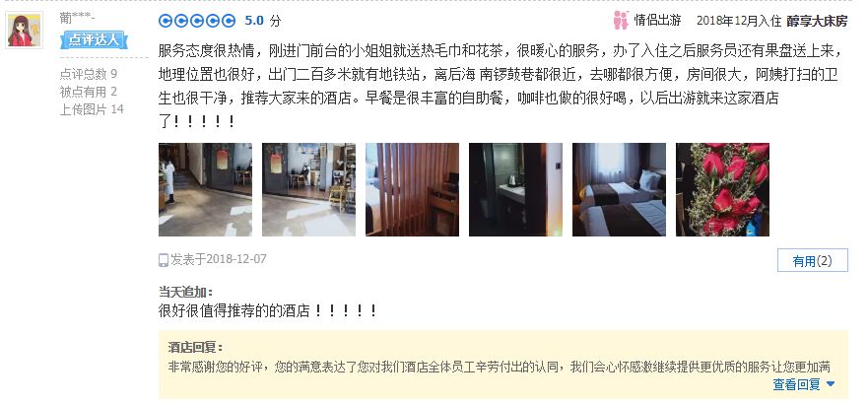View the red roses bouquet photo
The width and height of the screenshot is (868, 404).
(722, 190)
